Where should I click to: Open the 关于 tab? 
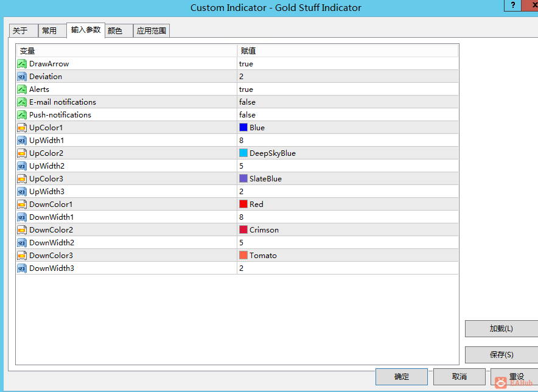tap(23, 31)
